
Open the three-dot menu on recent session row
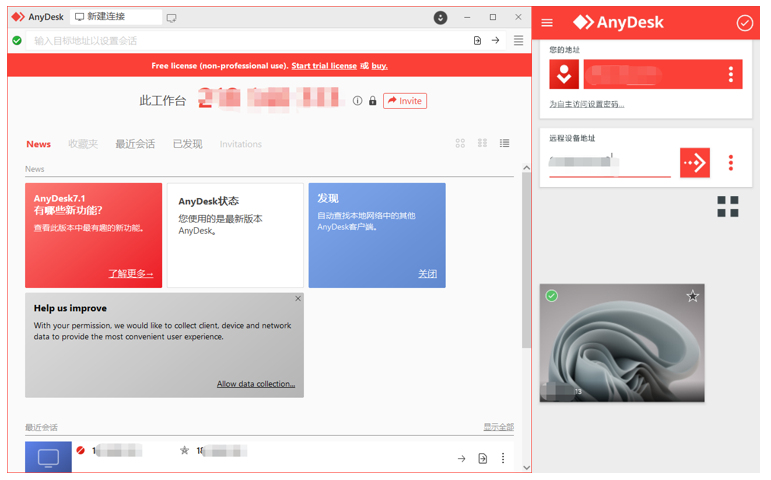pyautogui.click(x=503, y=458)
